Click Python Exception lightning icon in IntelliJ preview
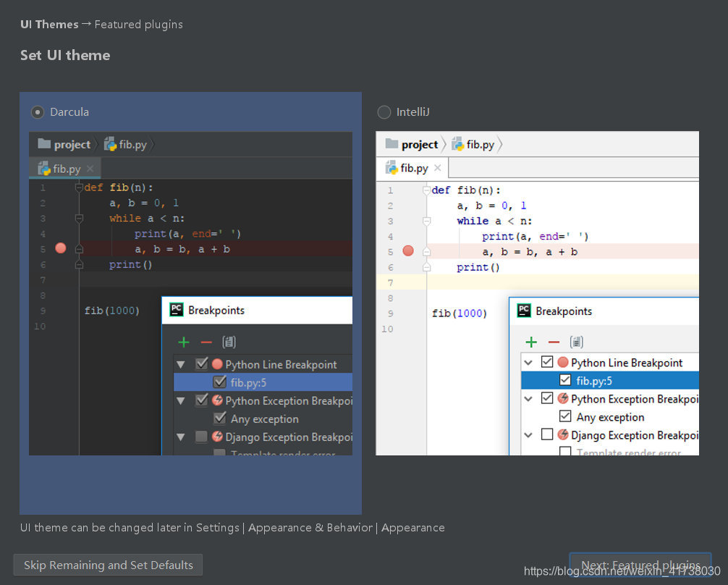The height and width of the screenshot is (585, 728). click(x=563, y=398)
